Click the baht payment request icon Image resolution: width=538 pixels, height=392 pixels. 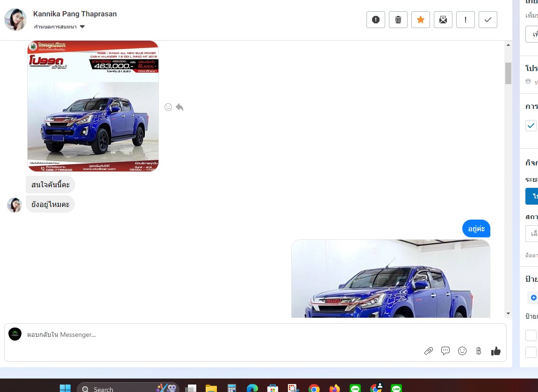tap(479, 351)
